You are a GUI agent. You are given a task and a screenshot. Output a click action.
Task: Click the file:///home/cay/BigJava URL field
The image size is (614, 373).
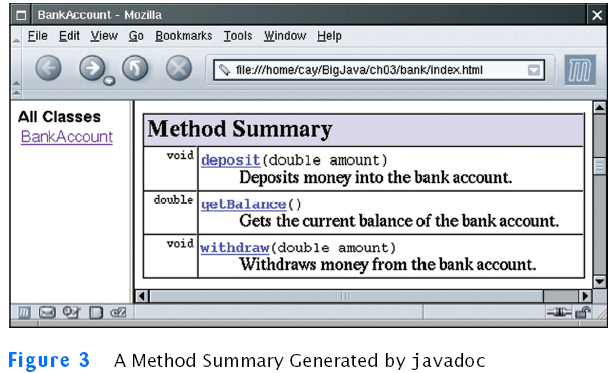pyautogui.click(x=379, y=70)
